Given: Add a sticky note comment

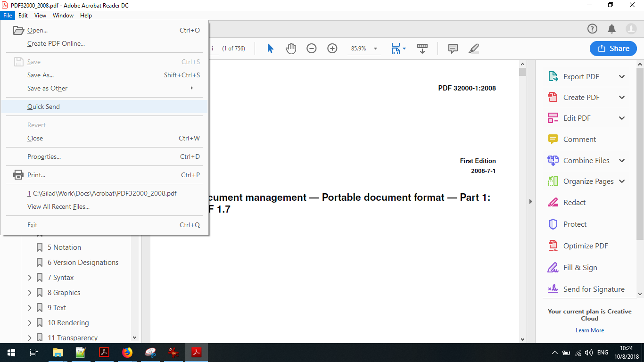Looking at the screenshot, I should (x=453, y=48).
